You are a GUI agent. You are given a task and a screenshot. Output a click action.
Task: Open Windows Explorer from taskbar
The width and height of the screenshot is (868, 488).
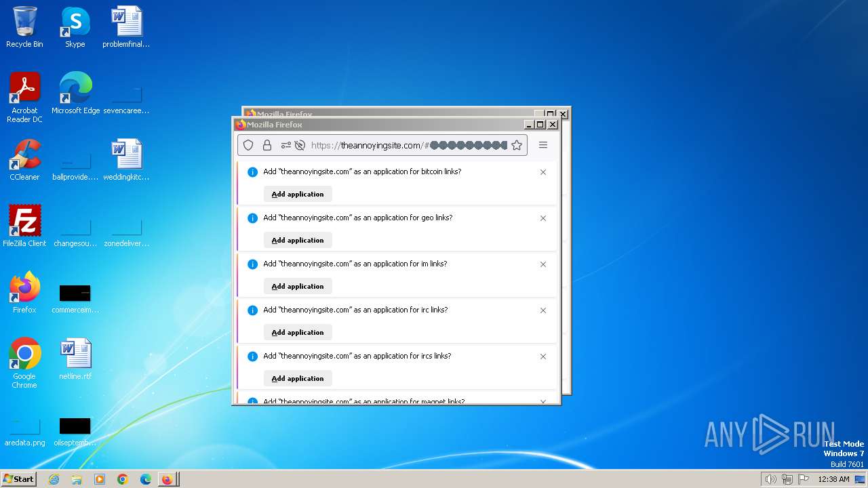(x=77, y=479)
